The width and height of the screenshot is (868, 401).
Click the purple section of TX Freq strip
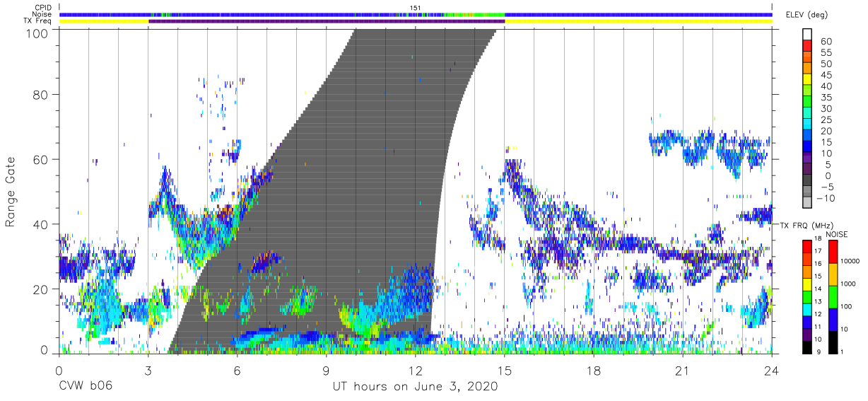coord(327,21)
